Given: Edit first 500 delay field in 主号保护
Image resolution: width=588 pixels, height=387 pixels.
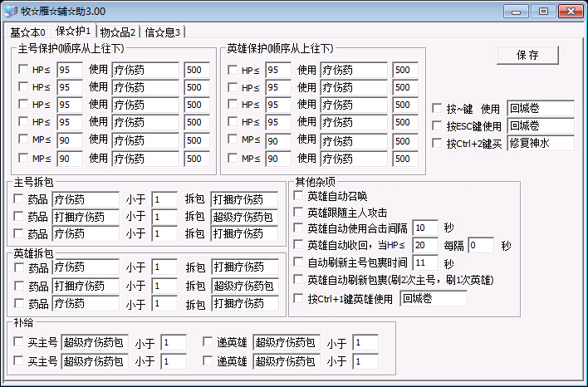Looking at the screenshot, I should 197,70.
